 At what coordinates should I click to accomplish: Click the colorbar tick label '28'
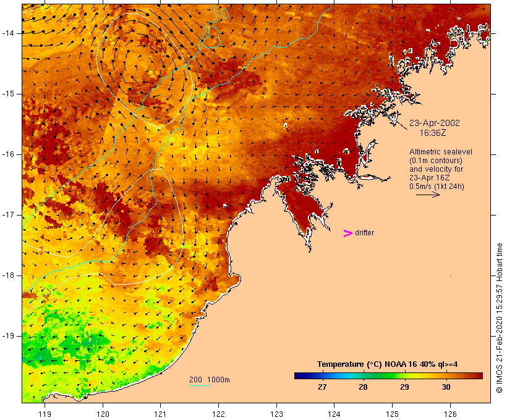pos(363,387)
